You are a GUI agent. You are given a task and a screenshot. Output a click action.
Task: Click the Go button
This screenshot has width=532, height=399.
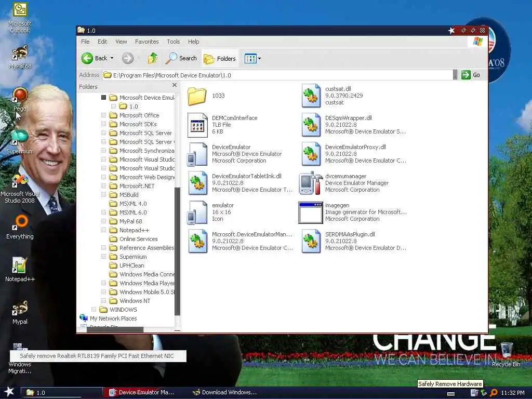[471, 75]
